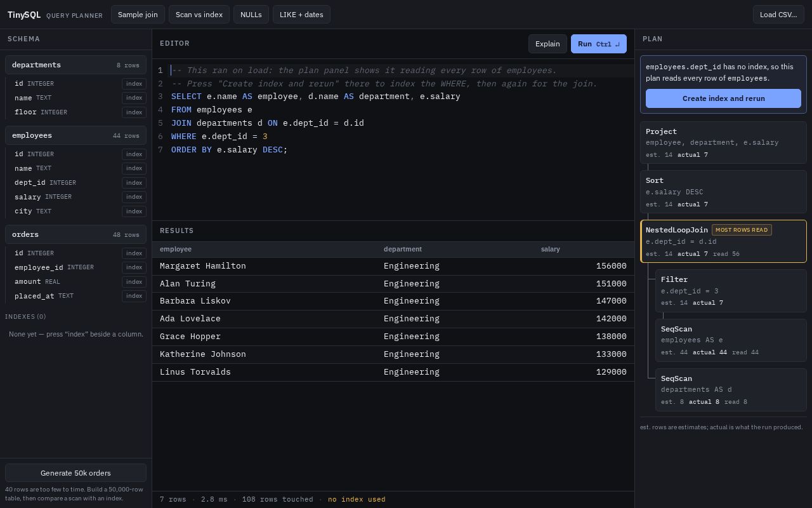Click the 'no index used' status text
Viewport: 812px width, 508px height.
[x=357, y=499]
